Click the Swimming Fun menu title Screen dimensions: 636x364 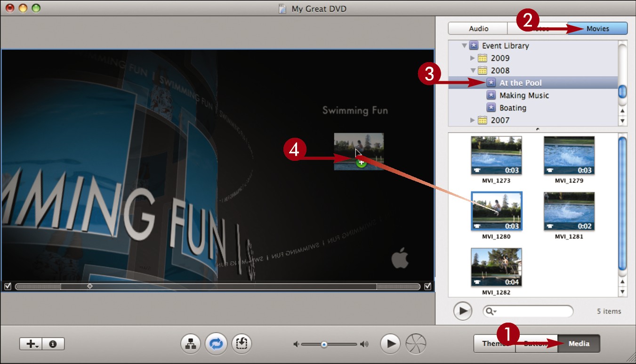(355, 111)
